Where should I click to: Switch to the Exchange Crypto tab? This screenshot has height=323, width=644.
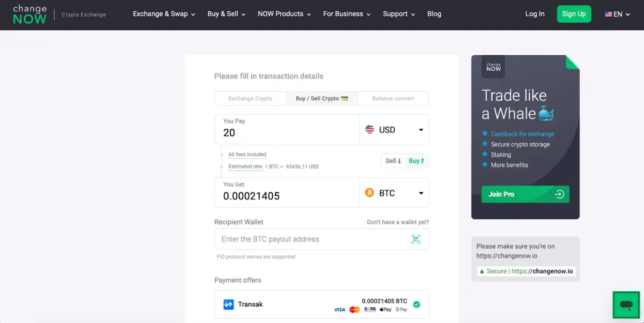[x=250, y=98]
